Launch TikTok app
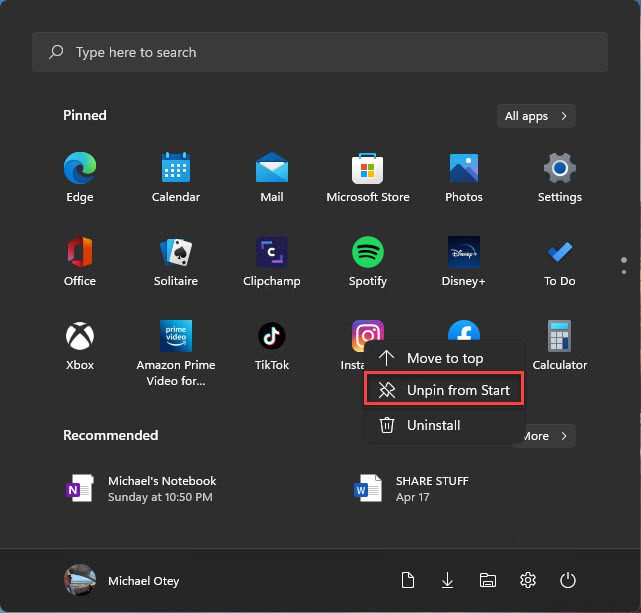Image resolution: width=641 pixels, height=613 pixels. 272,345
